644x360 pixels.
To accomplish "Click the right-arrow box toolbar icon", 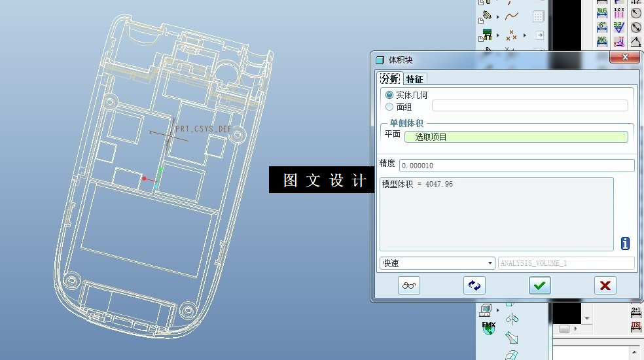I will [540, 35].
